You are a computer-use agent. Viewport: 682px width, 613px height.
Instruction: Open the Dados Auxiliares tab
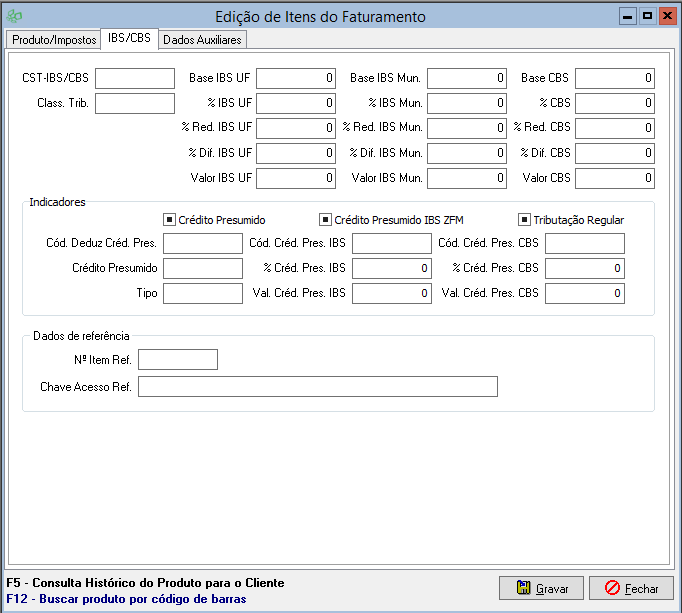tap(202, 40)
